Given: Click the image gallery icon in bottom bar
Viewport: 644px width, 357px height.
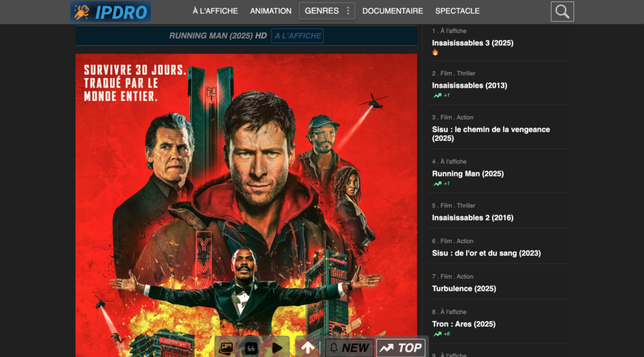Looking at the screenshot, I should pyautogui.click(x=226, y=348).
